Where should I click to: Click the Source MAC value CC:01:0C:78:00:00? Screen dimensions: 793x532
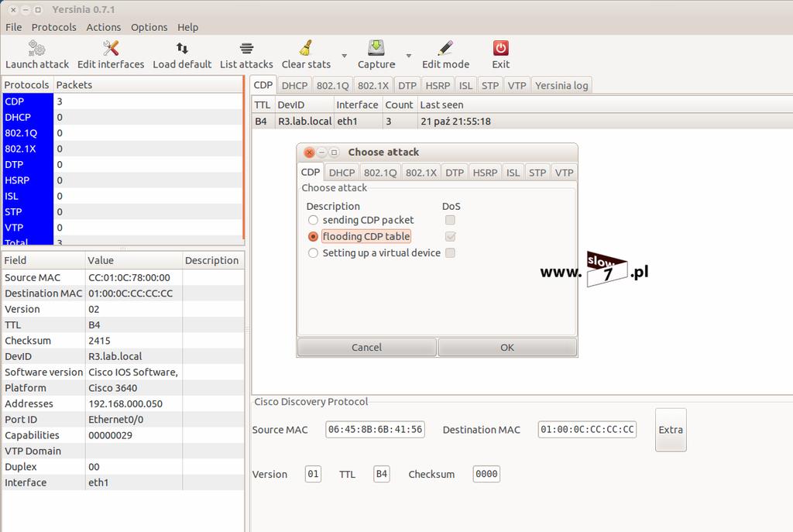tap(129, 278)
